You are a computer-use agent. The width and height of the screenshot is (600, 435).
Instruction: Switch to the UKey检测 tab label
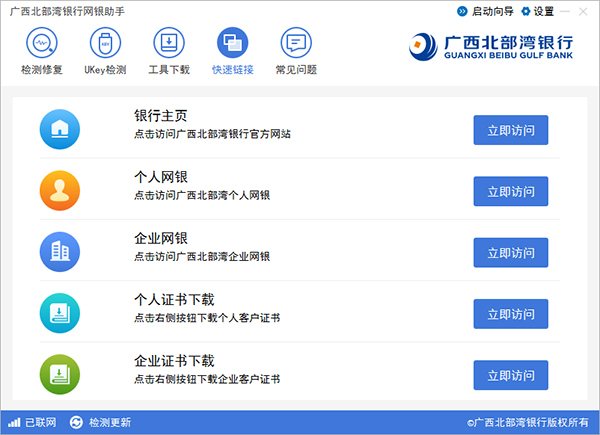point(105,70)
